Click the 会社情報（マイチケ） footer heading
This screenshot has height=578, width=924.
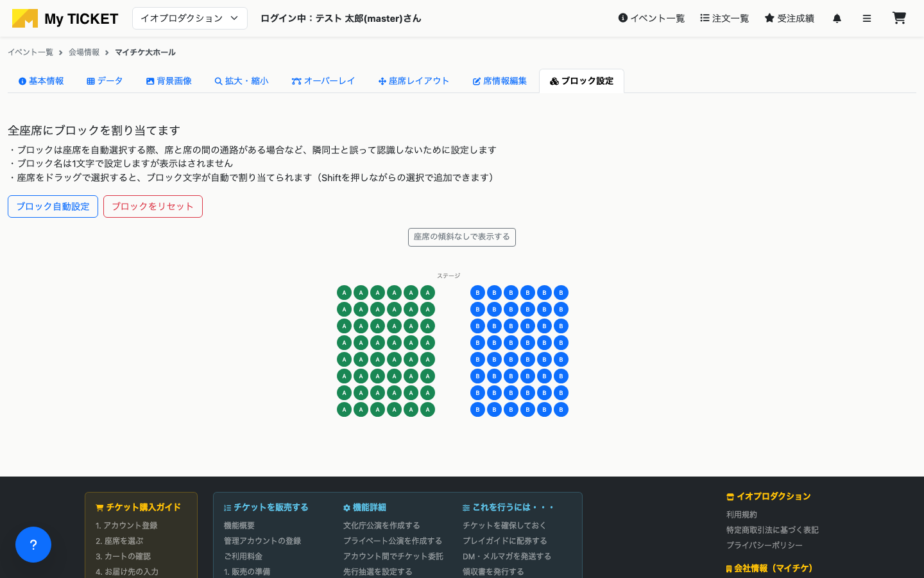coord(770,568)
